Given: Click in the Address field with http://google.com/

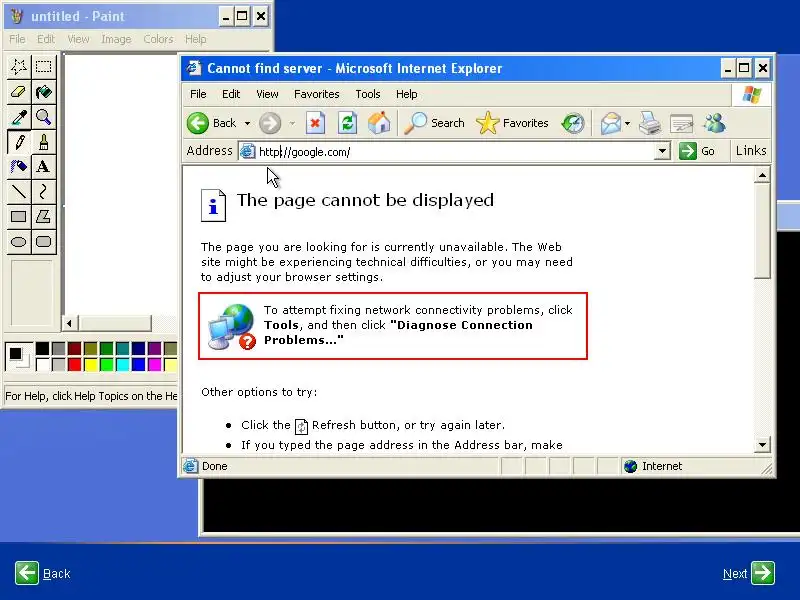Looking at the screenshot, I should click(x=454, y=152).
